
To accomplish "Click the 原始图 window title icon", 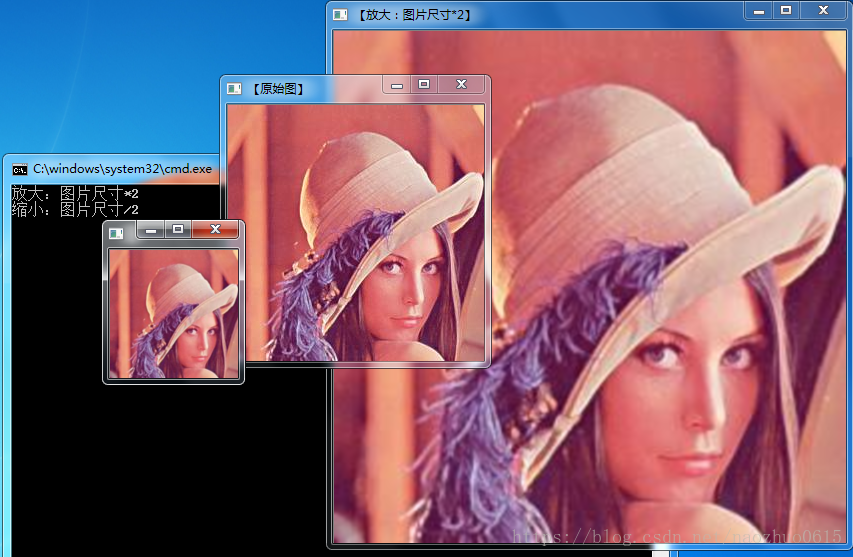I will (x=234, y=89).
